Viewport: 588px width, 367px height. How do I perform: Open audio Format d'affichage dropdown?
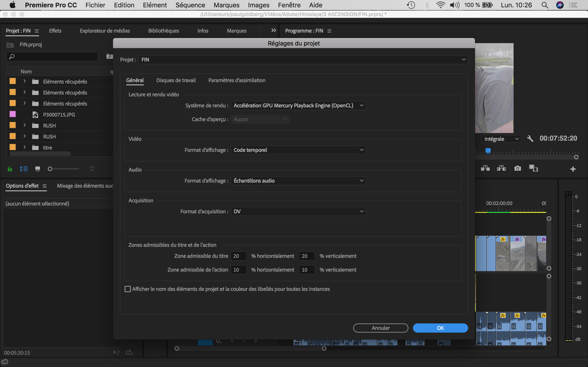[298, 181]
